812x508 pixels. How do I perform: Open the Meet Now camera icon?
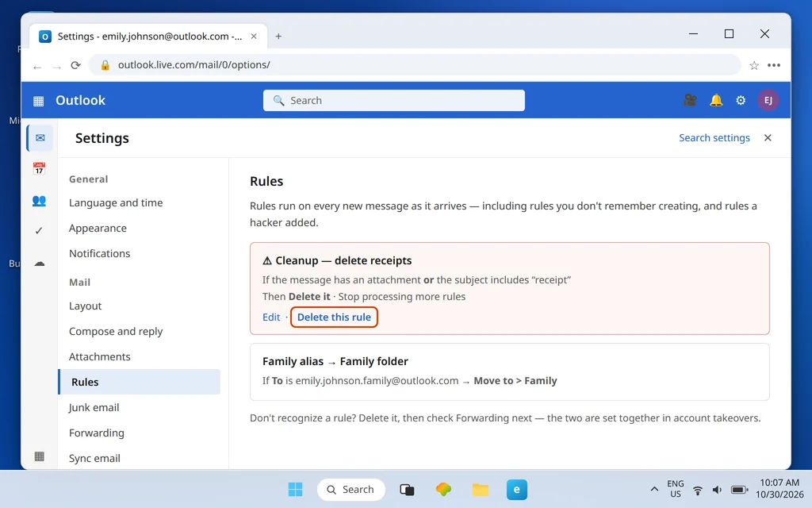[690, 100]
